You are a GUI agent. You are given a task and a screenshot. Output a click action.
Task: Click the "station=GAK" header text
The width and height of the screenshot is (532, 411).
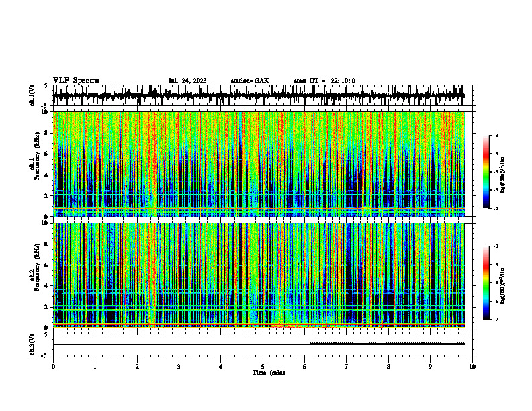[x=250, y=81]
